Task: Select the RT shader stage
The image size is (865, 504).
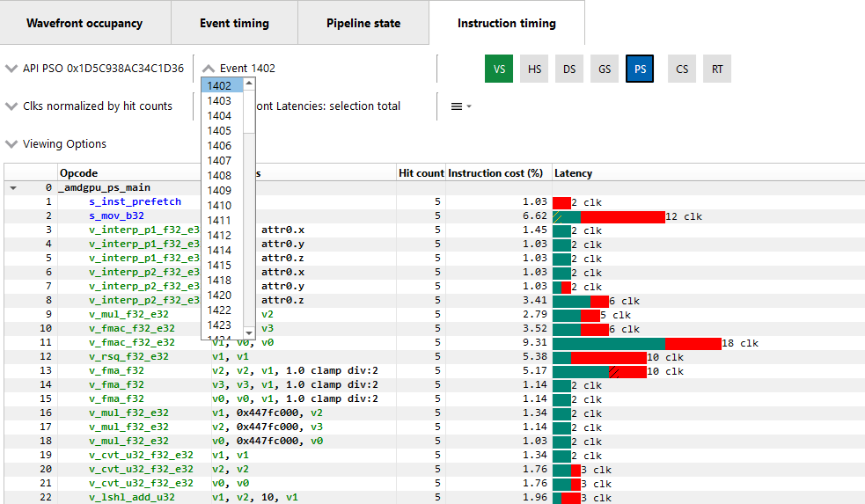Action: pos(717,69)
